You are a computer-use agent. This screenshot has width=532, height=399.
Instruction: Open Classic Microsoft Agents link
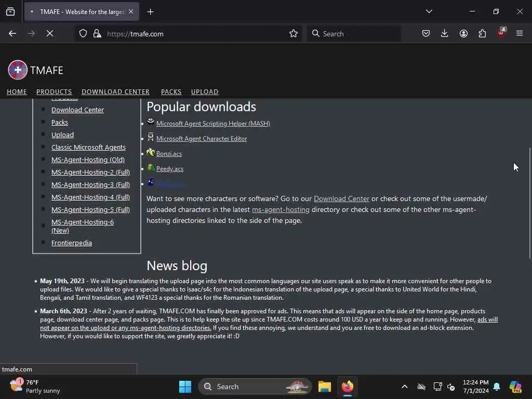(88, 147)
